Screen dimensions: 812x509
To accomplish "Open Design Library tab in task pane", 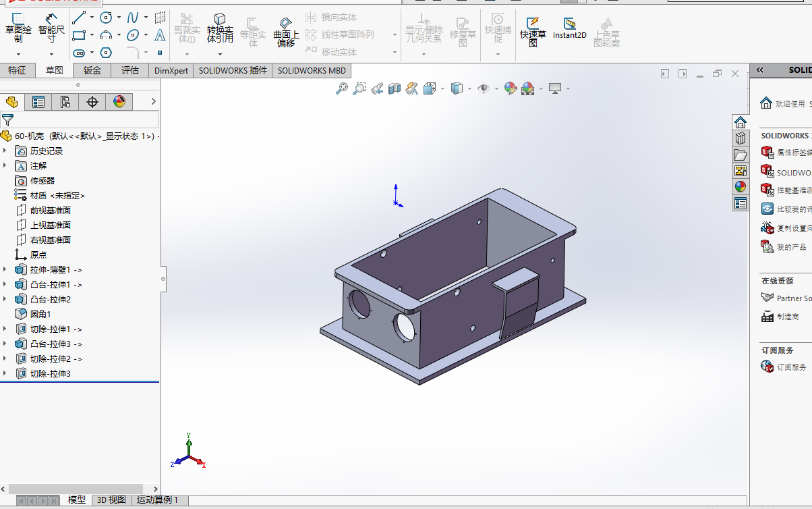I will click(x=741, y=138).
